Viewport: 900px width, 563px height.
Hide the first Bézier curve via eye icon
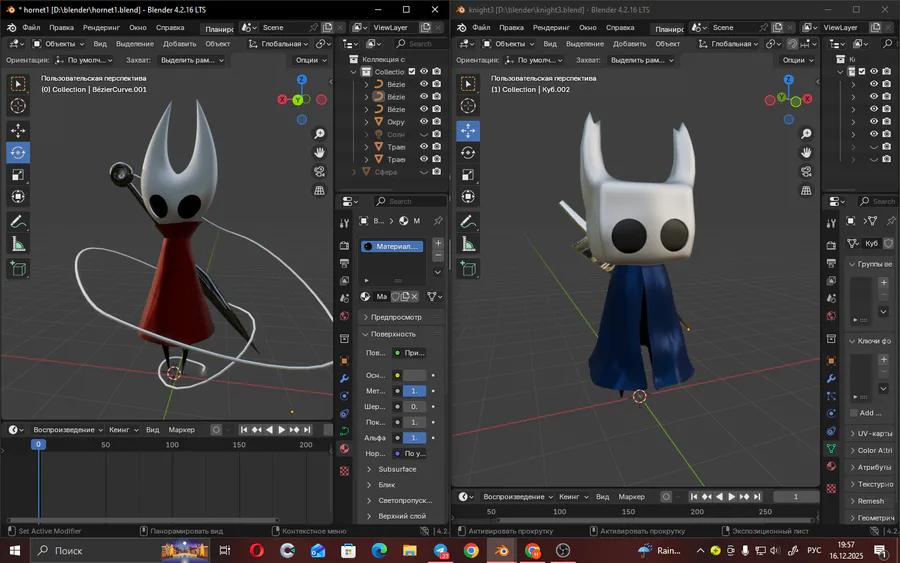(x=424, y=85)
